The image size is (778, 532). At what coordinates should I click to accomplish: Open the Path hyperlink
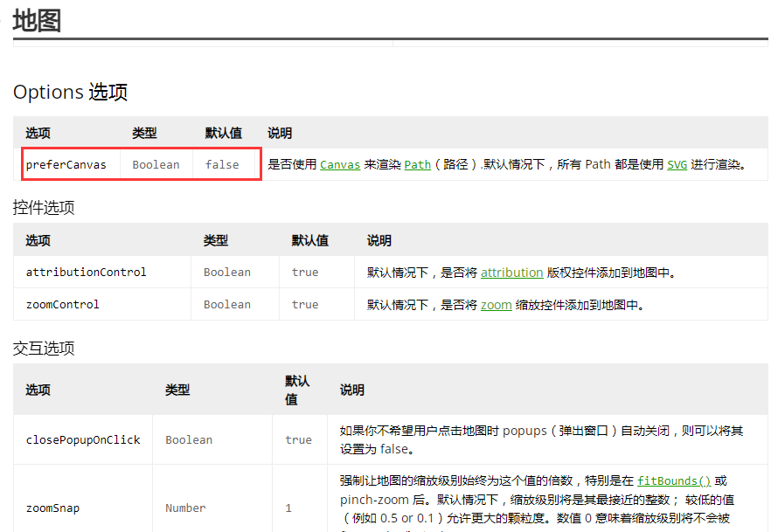click(415, 163)
